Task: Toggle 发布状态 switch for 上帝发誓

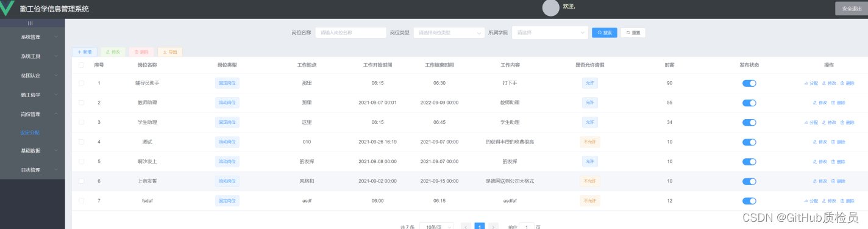Action: click(749, 181)
